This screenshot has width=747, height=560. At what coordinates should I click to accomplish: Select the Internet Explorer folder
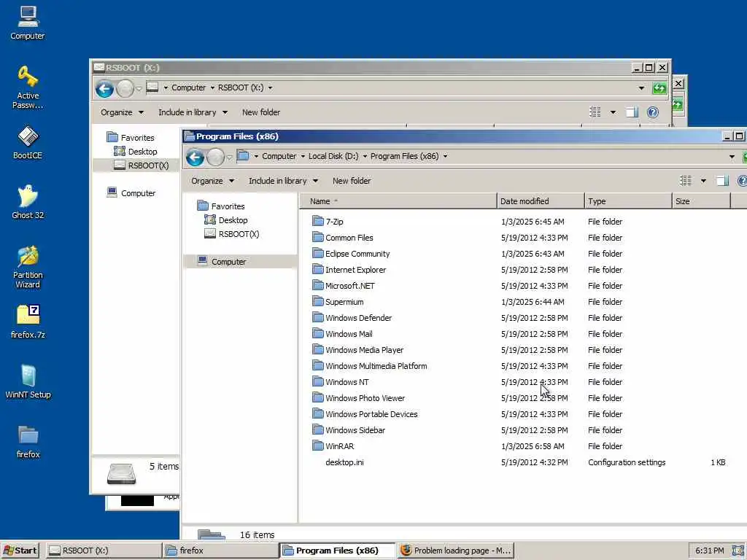point(349,270)
